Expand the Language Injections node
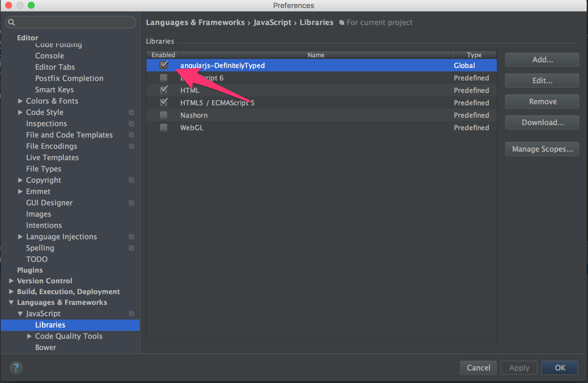Viewport: 588px width, 383px height. click(20, 236)
